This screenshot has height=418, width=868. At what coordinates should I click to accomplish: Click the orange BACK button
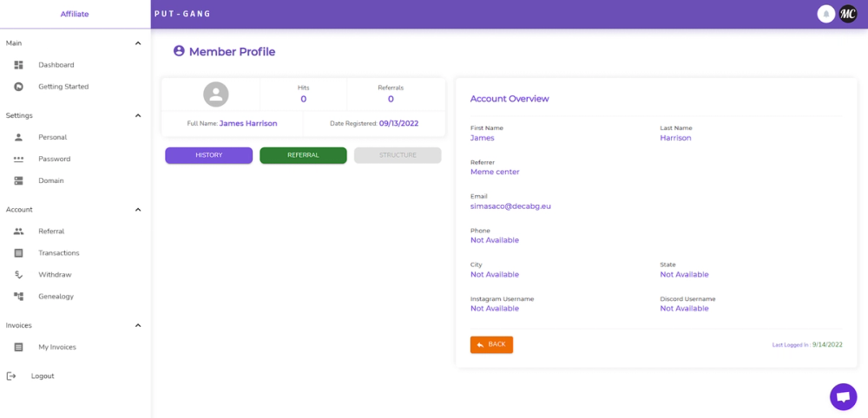tap(491, 344)
